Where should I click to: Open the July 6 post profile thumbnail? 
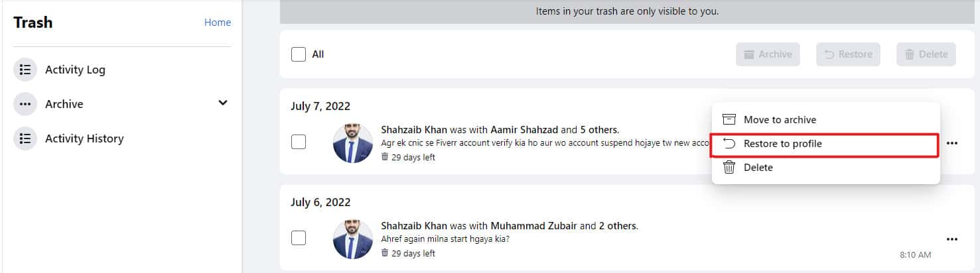[x=353, y=239]
